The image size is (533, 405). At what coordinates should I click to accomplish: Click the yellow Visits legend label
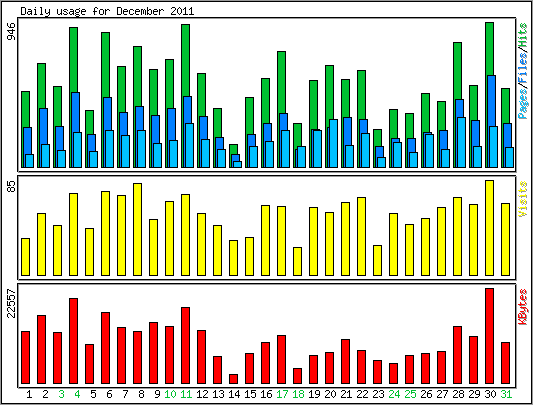(x=523, y=199)
